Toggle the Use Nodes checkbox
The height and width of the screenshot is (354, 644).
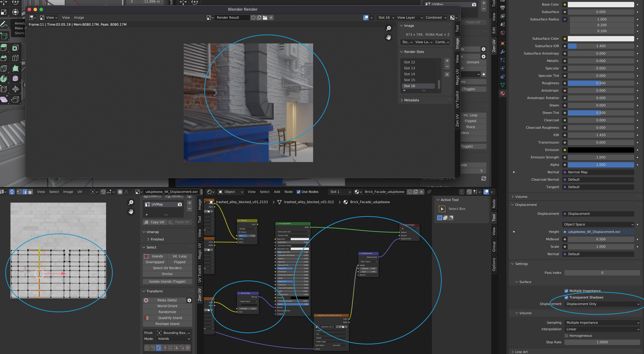click(299, 192)
